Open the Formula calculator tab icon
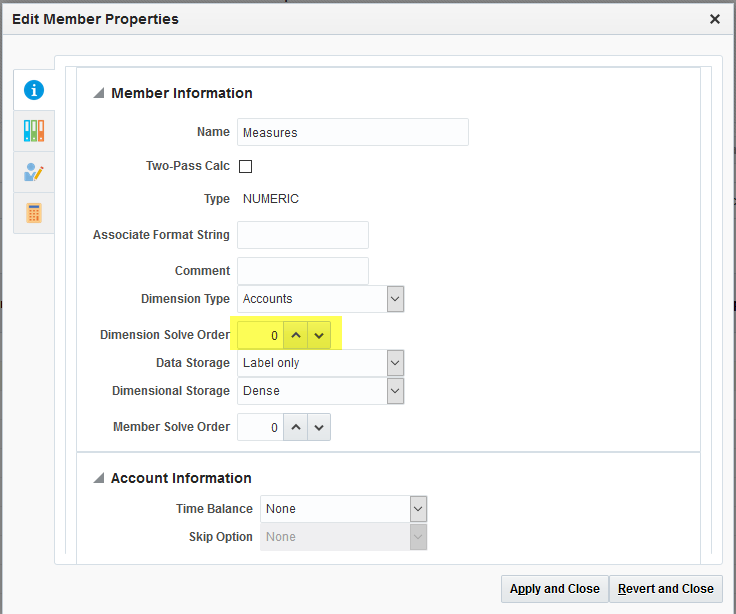This screenshot has height=614, width=736. click(34, 213)
